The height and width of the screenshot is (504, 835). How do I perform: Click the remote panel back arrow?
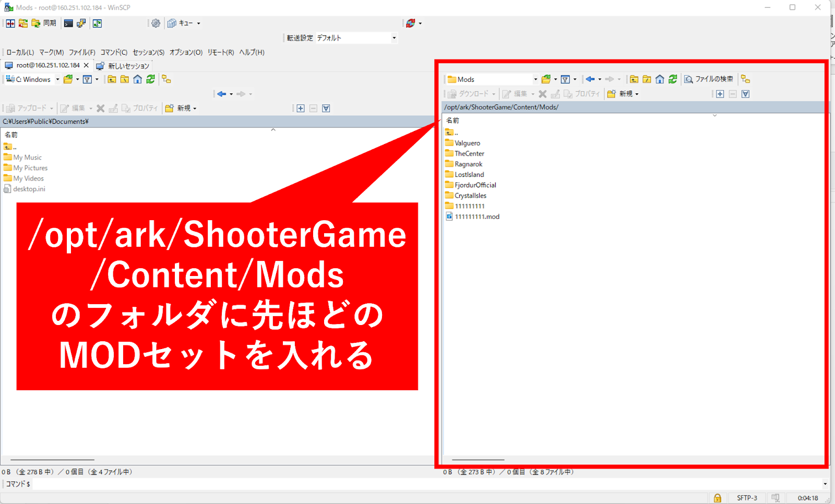(x=590, y=79)
